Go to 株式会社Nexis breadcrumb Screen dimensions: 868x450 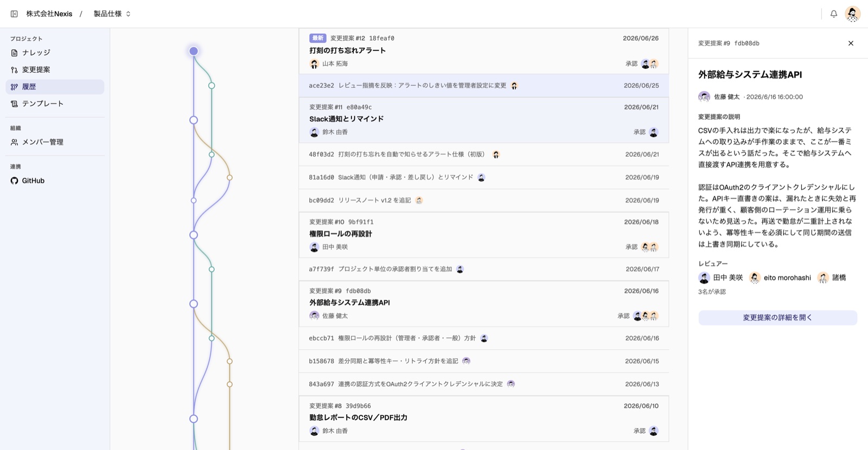pos(49,14)
